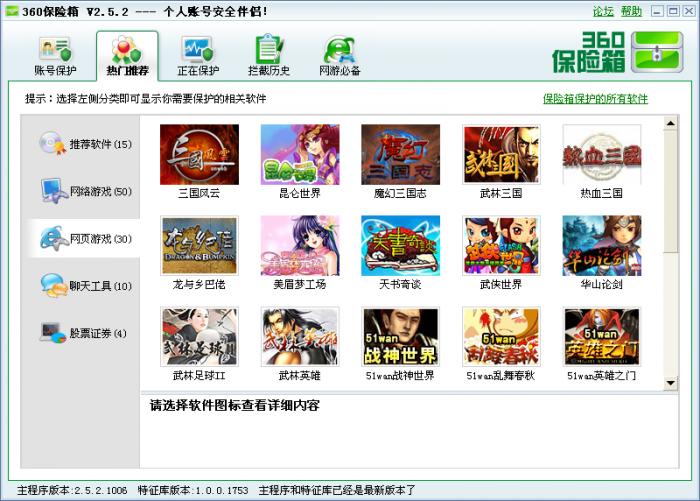Select the 热血三国 game icon
Screen dimensions: 700x501
pyautogui.click(x=601, y=155)
